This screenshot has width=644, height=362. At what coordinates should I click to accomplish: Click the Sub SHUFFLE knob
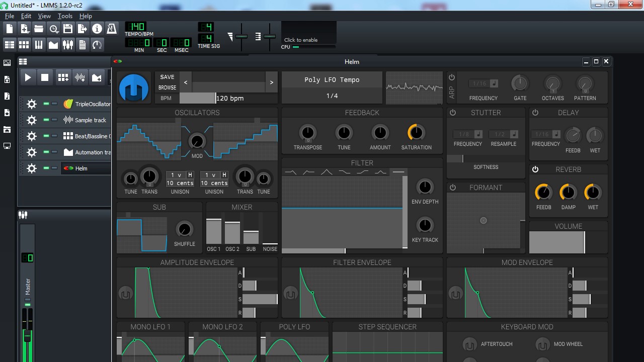184,229
